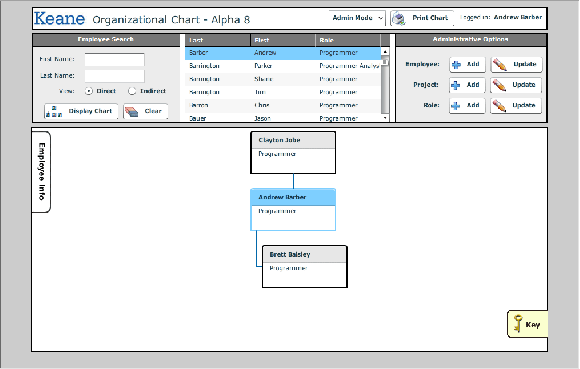Sort the list by First column header
Image resolution: width=580 pixels, height=369 pixels.
pos(283,40)
